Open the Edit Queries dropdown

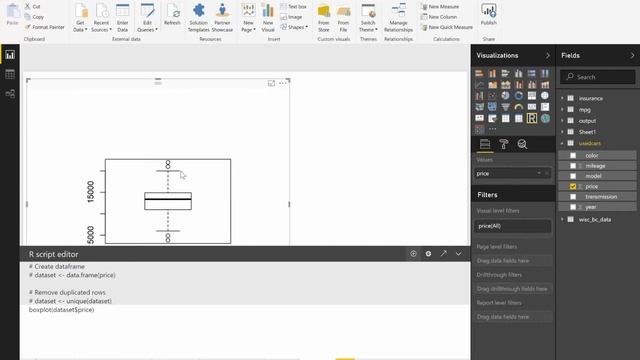(x=147, y=18)
